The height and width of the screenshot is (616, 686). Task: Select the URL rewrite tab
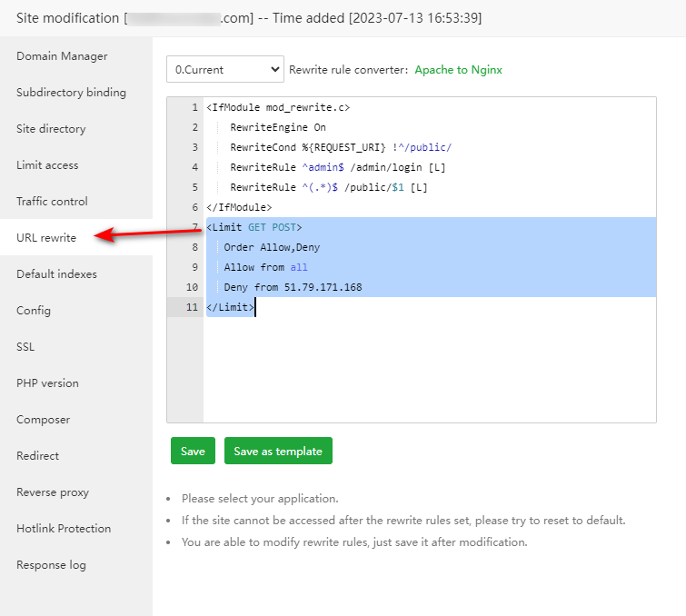point(46,238)
